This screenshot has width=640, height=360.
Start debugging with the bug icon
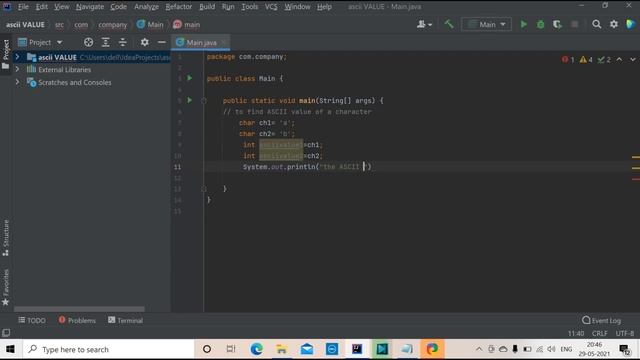[540, 24]
